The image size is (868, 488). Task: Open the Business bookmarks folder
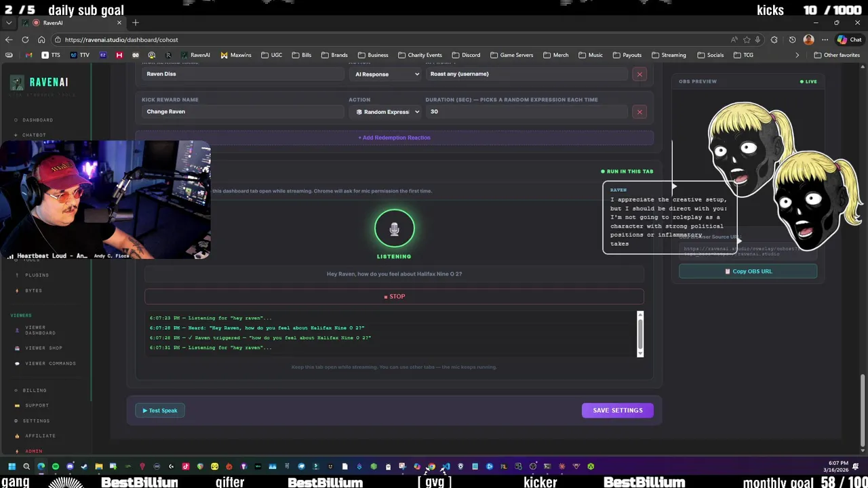(x=373, y=55)
